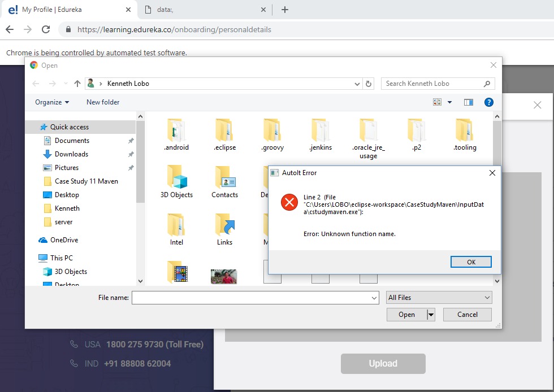Click the Upload button on the page
This screenshot has width=554, height=392.
(383, 363)
